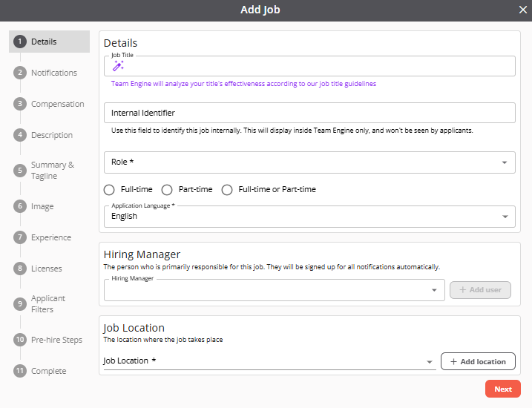Go to the Description step
The image size is (532, 408).
pyautogui.click(x=51, y=135)
